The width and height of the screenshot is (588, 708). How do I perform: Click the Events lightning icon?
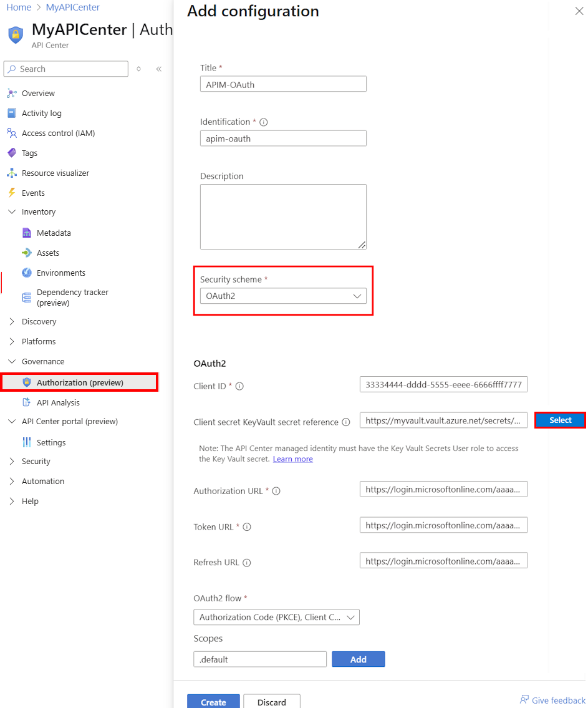(12, 193)
